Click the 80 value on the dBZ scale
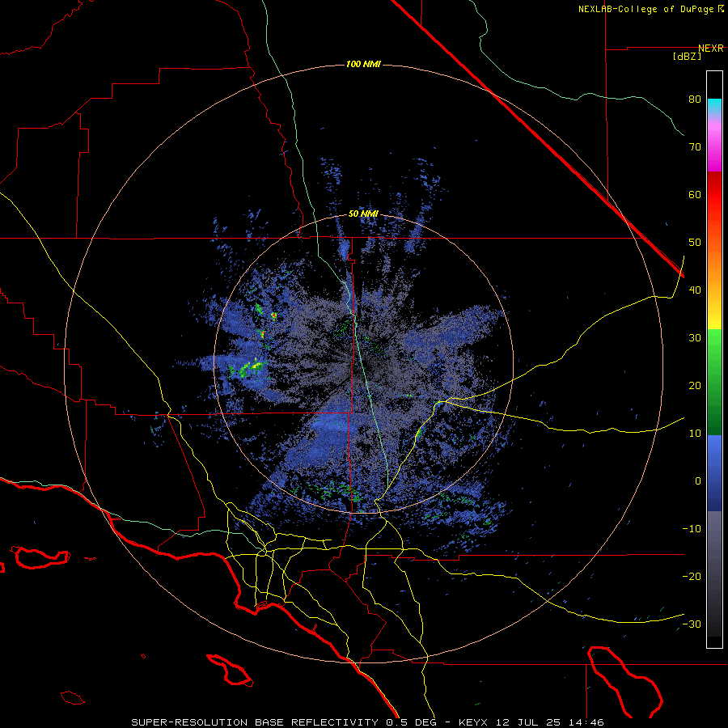This screenshot has height=728, width=728. point(695,99)
